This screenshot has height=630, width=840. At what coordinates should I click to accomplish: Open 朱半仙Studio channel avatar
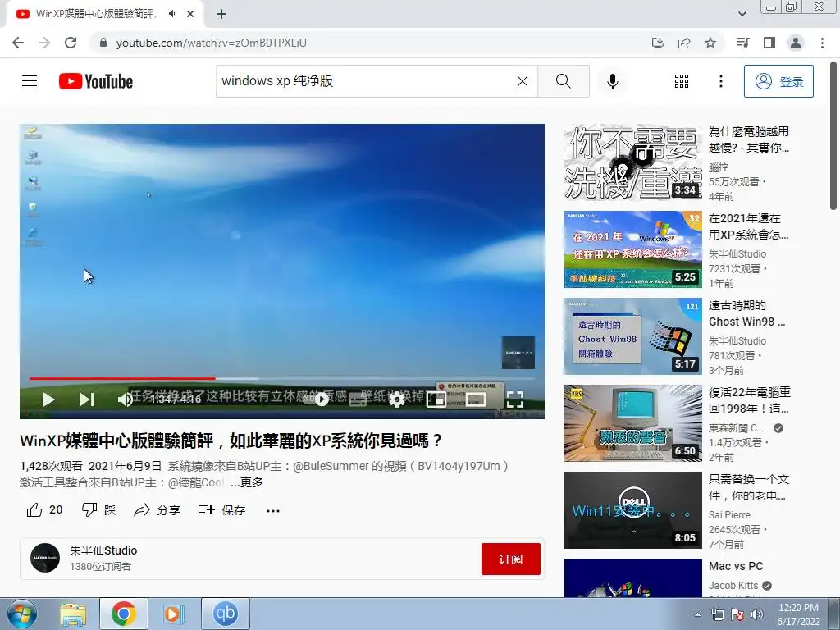pos(45,558)
